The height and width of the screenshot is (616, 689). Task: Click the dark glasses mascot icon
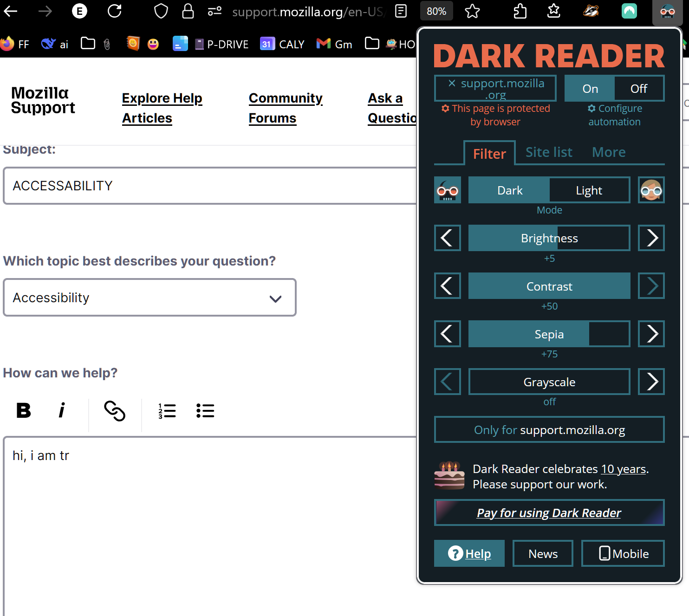(448, 190)
